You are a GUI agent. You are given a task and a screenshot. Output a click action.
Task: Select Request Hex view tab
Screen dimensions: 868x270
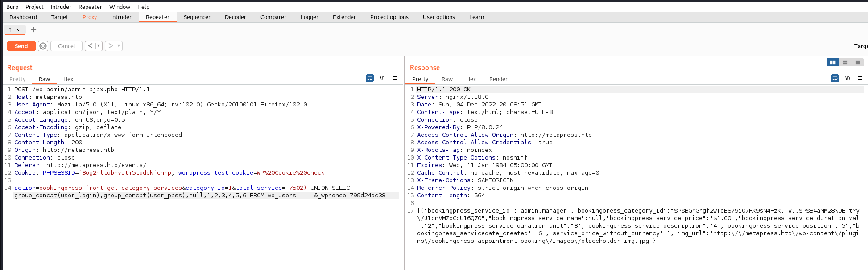point(68,79)
